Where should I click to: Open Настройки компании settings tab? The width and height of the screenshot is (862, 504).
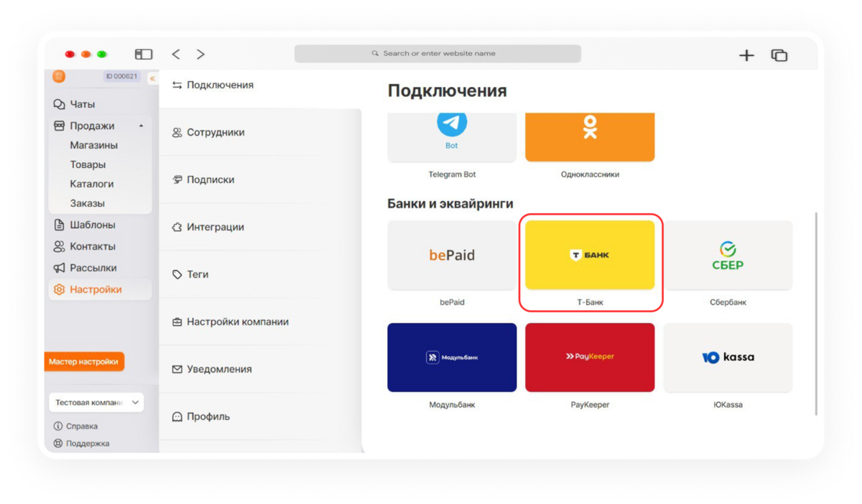pyautogui.click(x=260, y=322)
